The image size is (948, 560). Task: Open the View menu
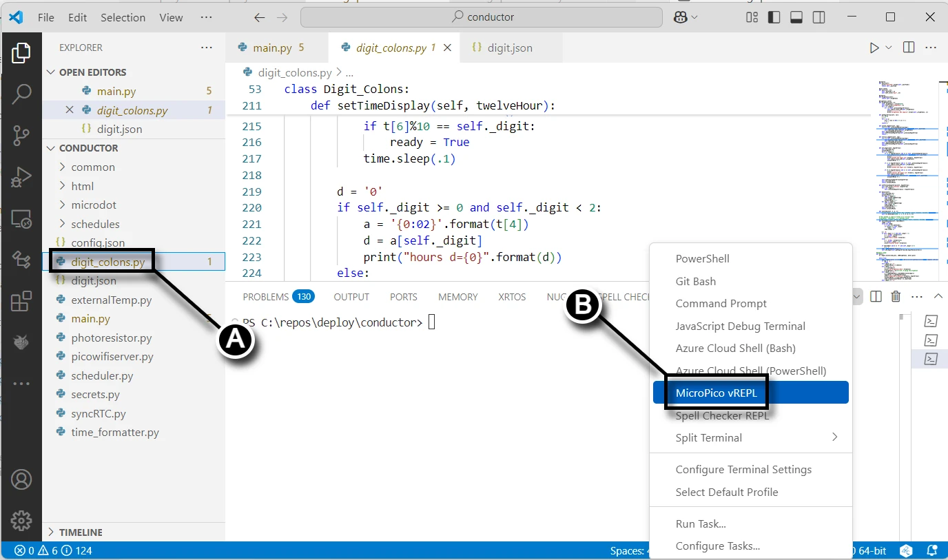click(171, 17)
